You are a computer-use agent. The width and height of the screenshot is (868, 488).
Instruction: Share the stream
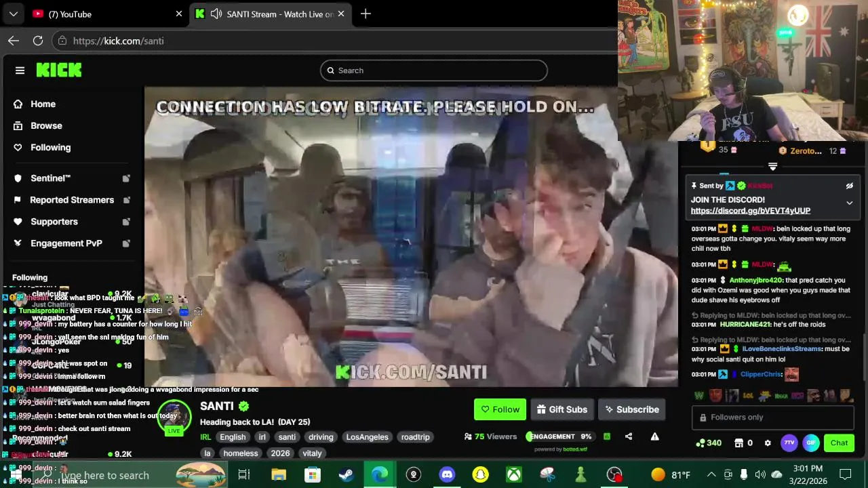tap(629, 436)
